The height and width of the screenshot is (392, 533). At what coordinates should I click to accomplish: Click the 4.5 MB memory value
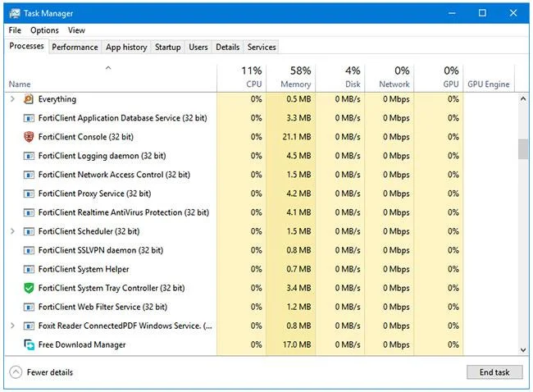coord(298,156)
